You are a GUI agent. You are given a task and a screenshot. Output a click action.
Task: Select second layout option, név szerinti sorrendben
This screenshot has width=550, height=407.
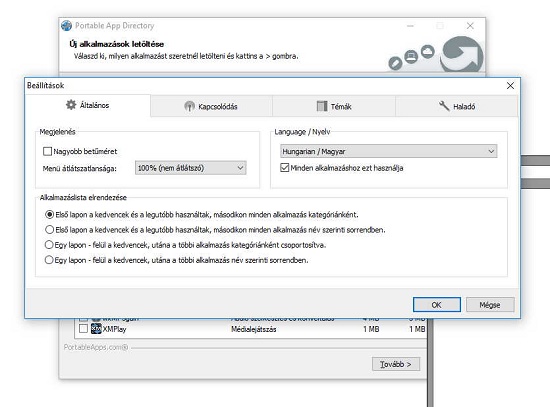pos(49,230)
